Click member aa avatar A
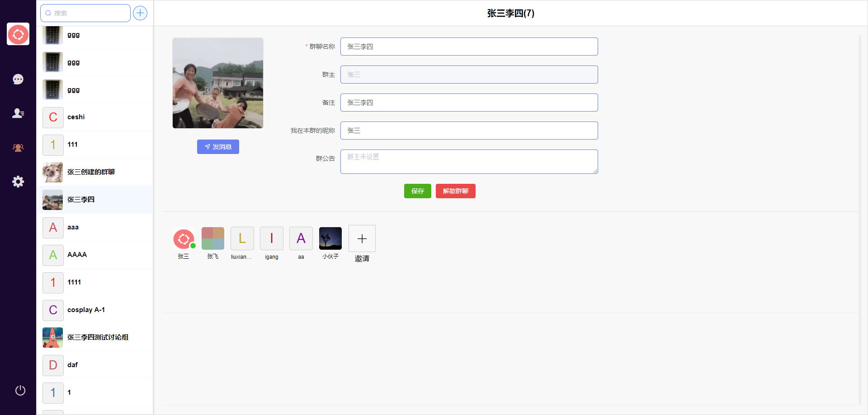 coord(301,238)
